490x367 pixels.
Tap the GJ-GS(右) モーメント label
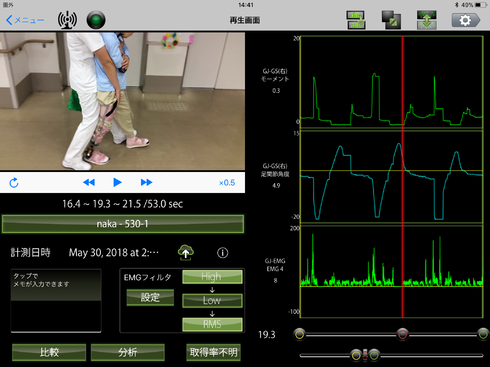pyautogui.click(x=275, y=75)
